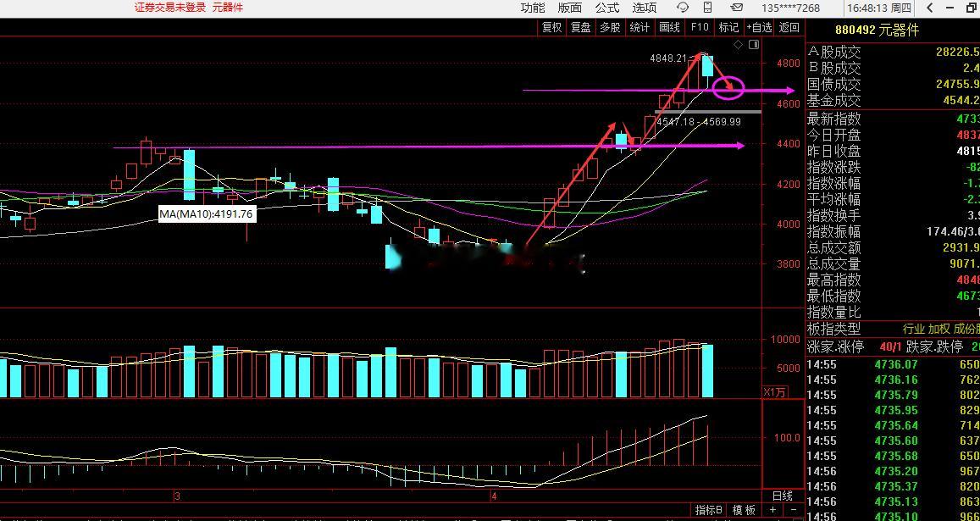Click the 复权 toolbar button
The width and height of the screenshot is (980, 521).
click(x=552, y=27)
